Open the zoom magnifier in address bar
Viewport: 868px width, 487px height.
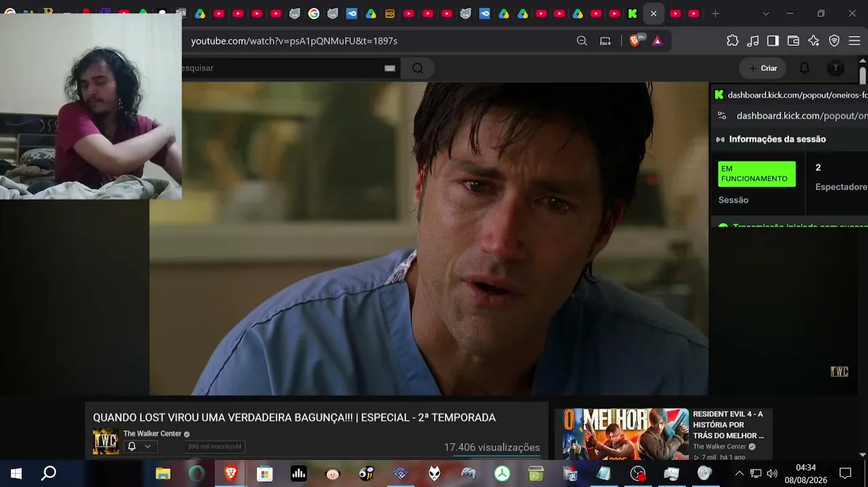coord(582,41)
